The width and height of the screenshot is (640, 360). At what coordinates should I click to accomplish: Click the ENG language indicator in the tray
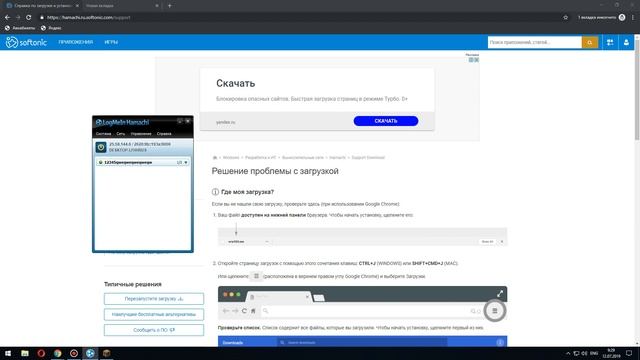pos(594,353)
